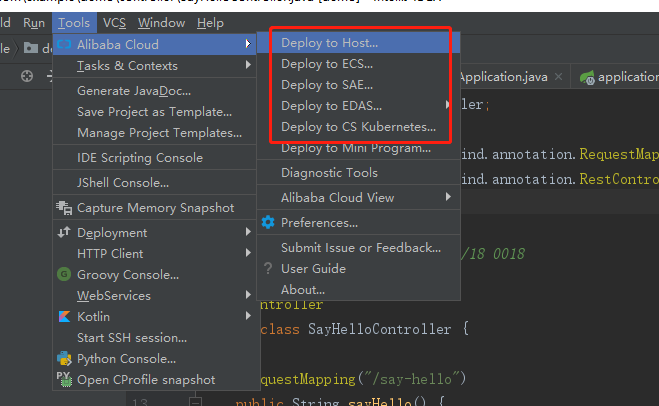659x406 pixels.
Task: Choose Generate JavaDoc...
Action: point(155,91)
